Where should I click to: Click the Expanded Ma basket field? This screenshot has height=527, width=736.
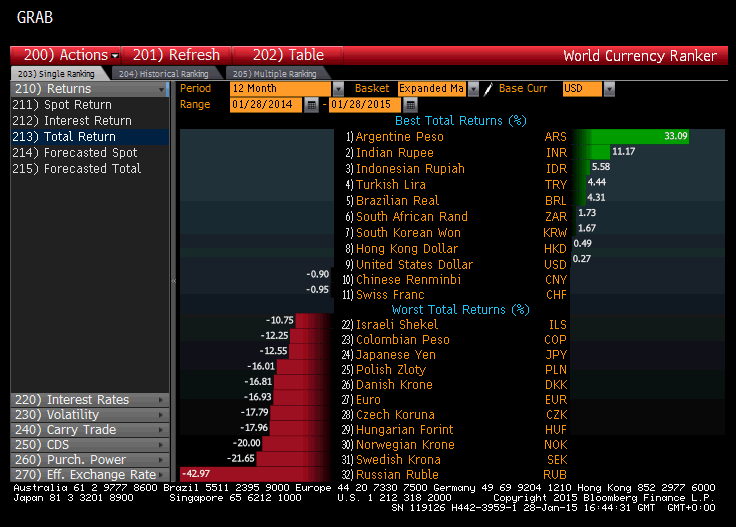click(x=432, y=89)
